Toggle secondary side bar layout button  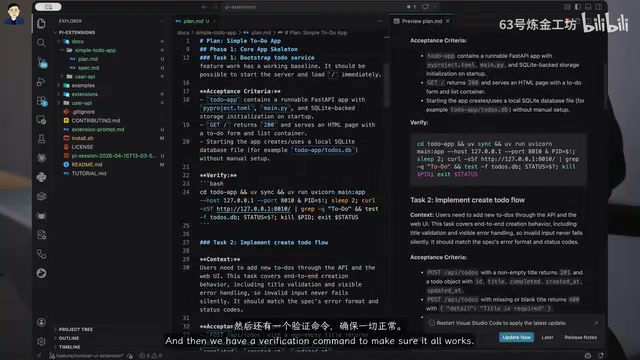point(599,7)
